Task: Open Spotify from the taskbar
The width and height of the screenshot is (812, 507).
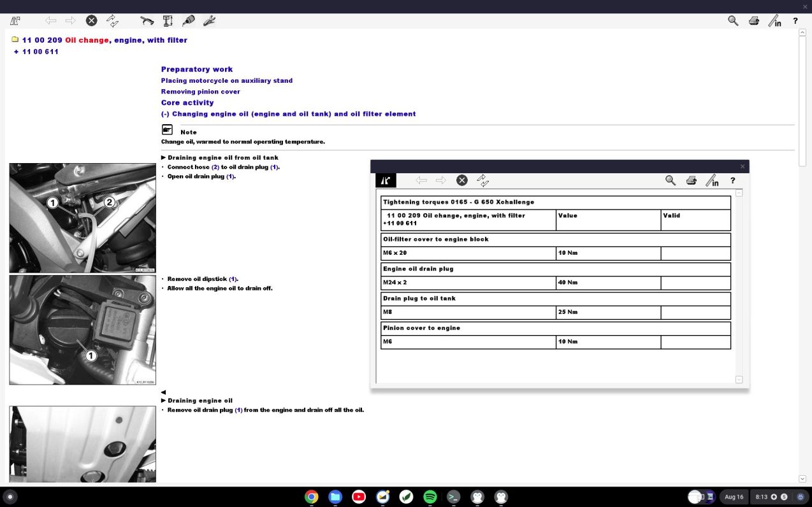Action: click(430, 497)
